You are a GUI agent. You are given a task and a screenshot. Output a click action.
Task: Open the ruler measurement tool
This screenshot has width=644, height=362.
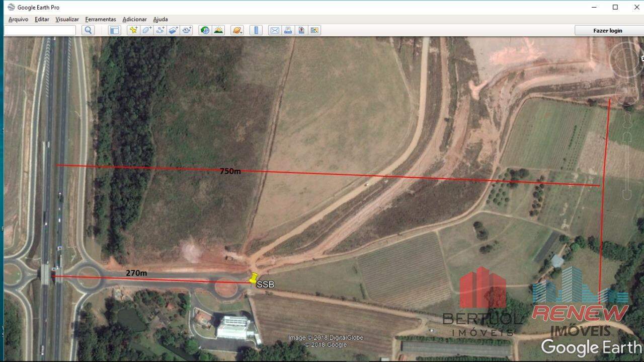click(256, 30)
